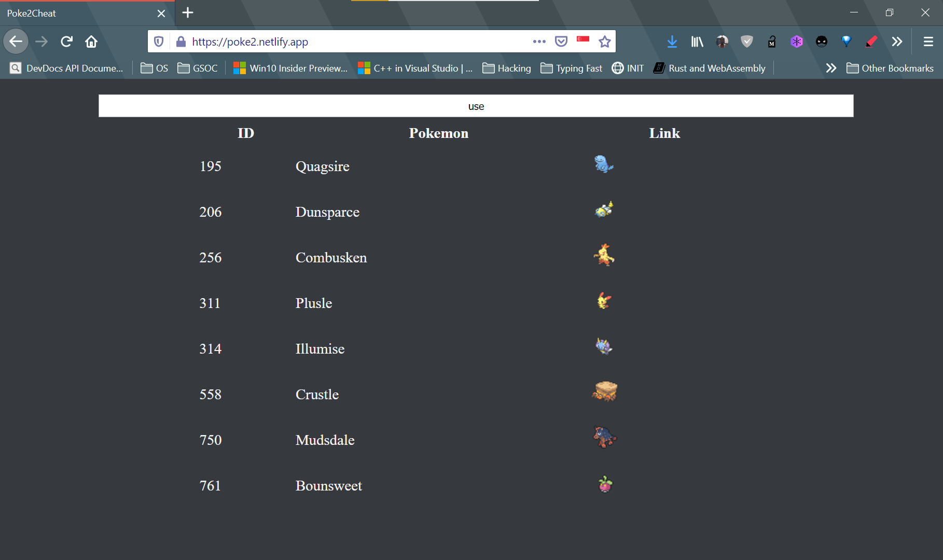Save page to Pocket
Image resolution: width=943 pixels, height=560 pixels.
pos(561,41)
